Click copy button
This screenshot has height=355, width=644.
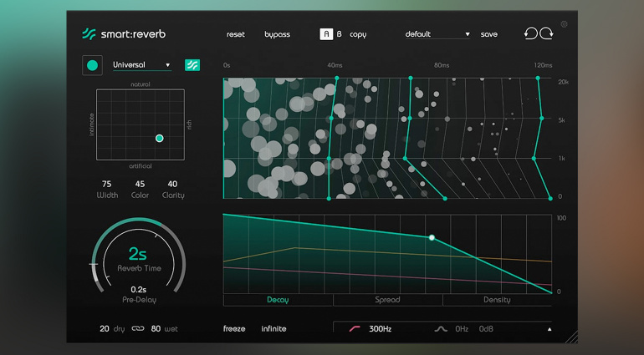358,34
